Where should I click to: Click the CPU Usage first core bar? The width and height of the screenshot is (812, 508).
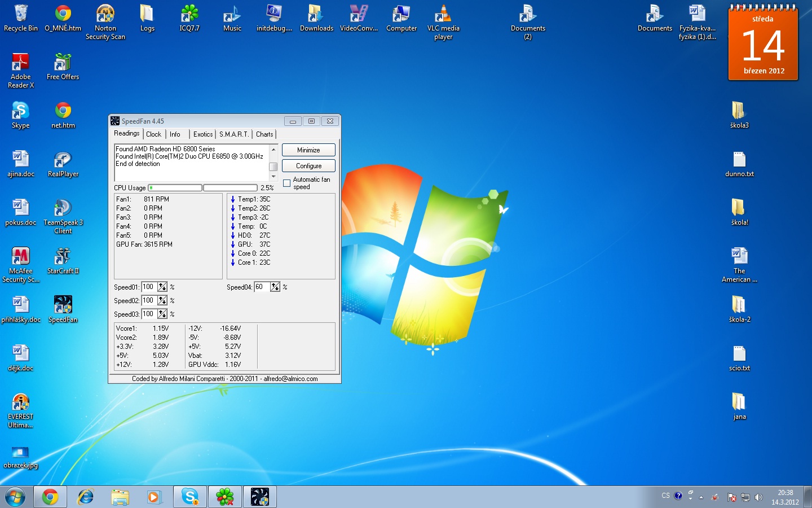[175, 187]
